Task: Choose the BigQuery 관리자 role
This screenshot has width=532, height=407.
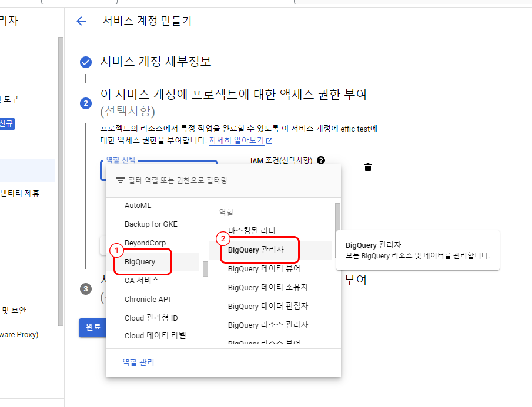Action: (256, 250)
